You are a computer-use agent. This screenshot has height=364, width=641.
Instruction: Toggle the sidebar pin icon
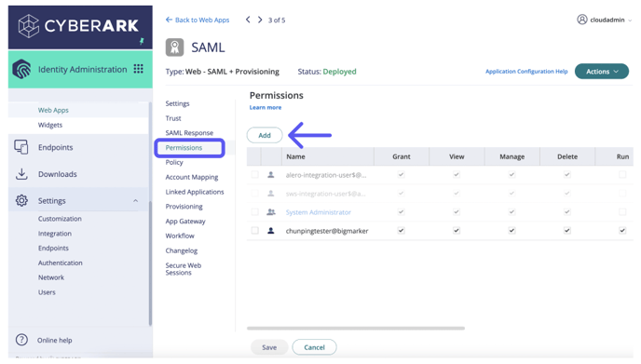coord(142,41)
